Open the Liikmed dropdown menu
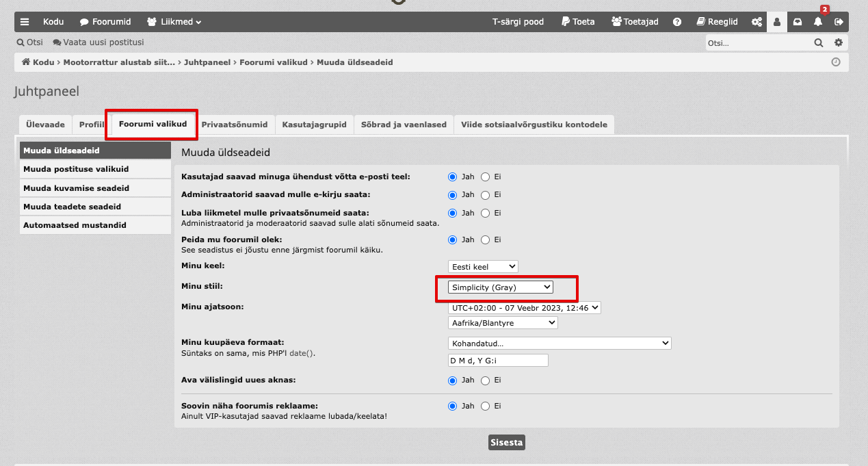 (x=174, y=22)
